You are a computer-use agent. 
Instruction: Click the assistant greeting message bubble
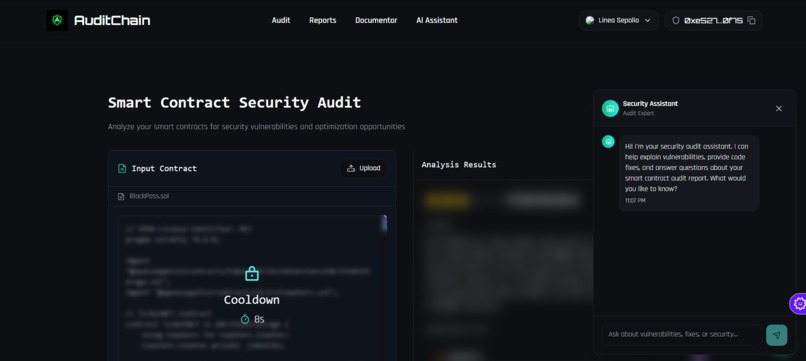[688, 173]
